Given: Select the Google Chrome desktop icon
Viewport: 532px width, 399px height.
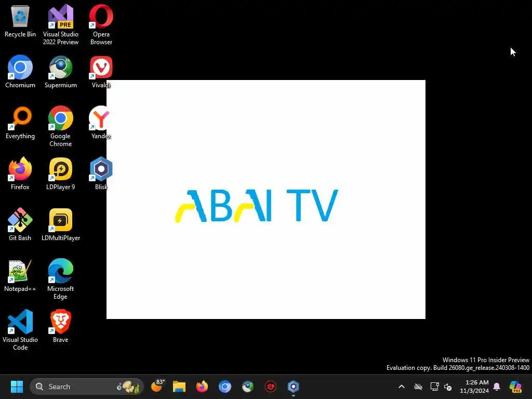Looking at the screenshot, I should (61, 126).
